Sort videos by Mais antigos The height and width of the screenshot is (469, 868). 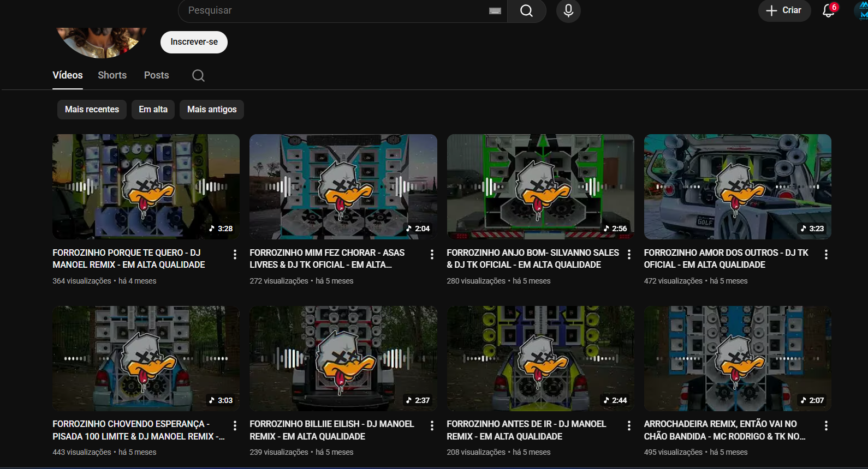pos(212,109)
